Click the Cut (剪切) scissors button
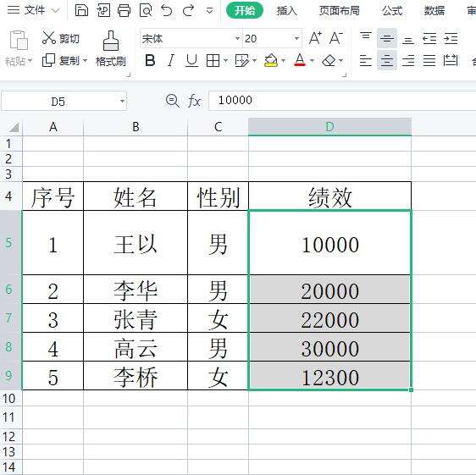 [60, 38]
